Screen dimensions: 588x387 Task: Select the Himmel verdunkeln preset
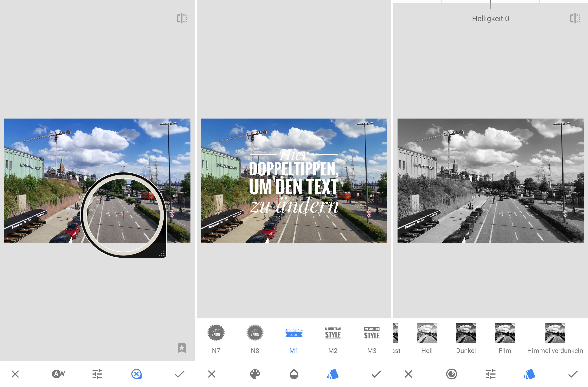click(555, 339)
